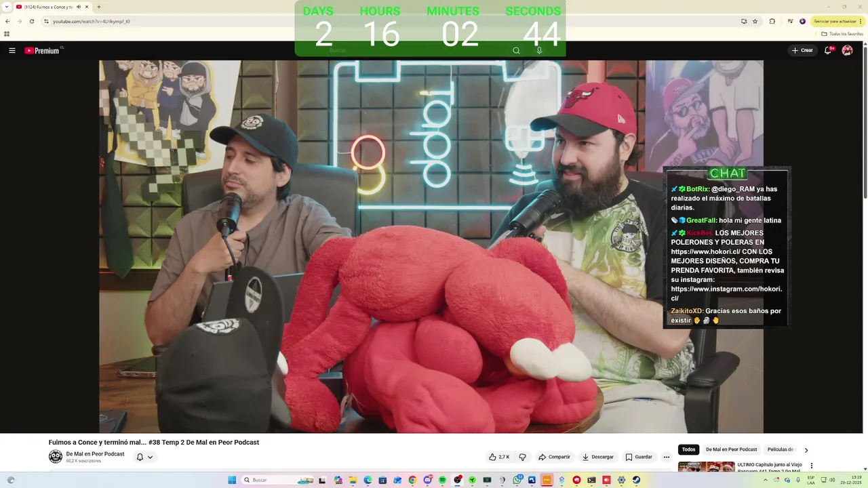Click the YouTube search magnifier icon

coord(516,50)
